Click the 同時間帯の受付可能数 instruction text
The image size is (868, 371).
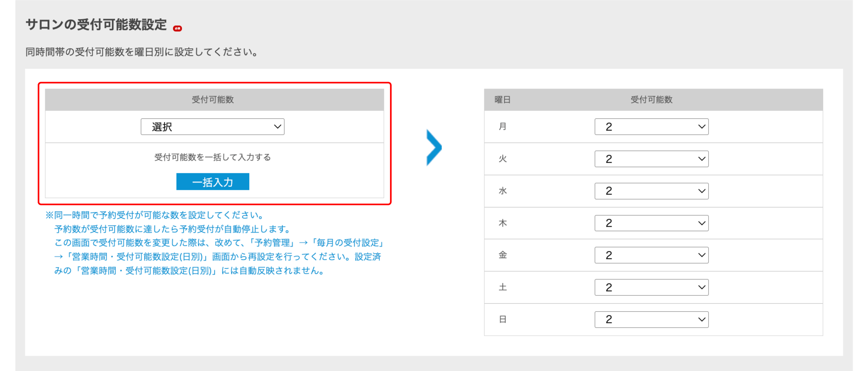coord(142,52)
